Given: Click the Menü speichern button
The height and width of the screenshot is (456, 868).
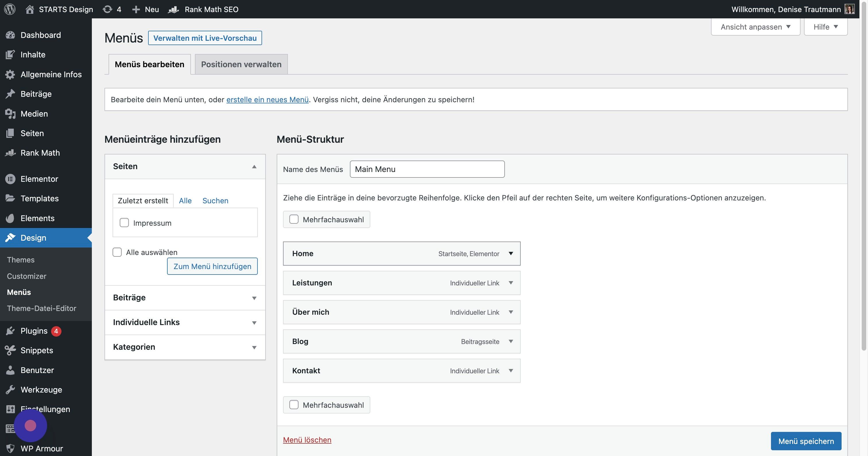Looking at the screenshot, I should [x=806, y=441].
